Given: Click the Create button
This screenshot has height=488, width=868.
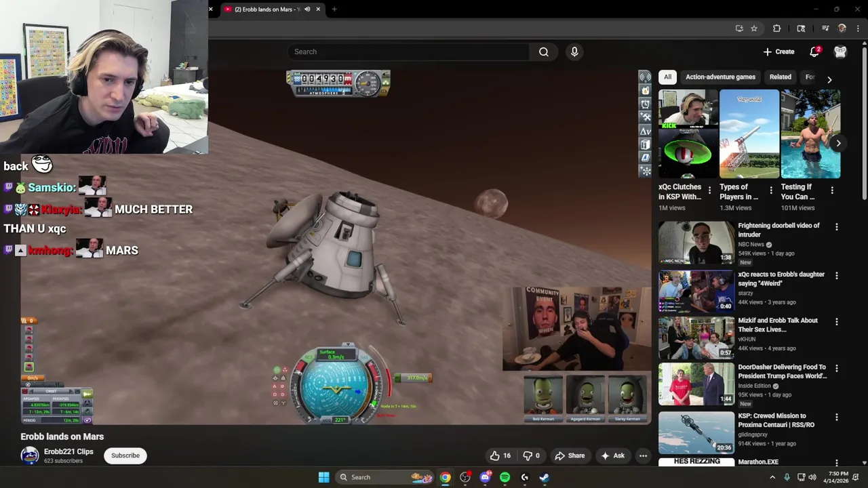Looking at the screenshot, I should pos(778,52).
